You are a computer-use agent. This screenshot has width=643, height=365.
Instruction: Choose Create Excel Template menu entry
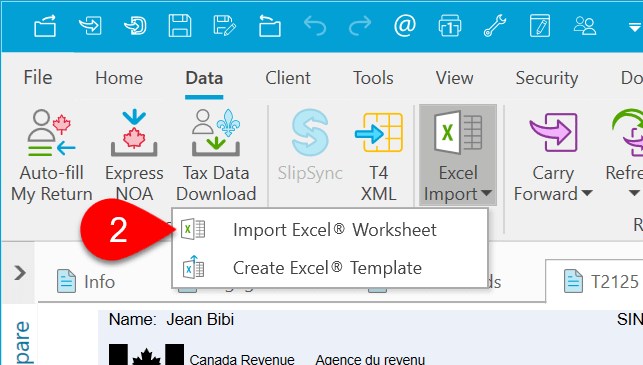pyautogui.click(x=330, y=268)
